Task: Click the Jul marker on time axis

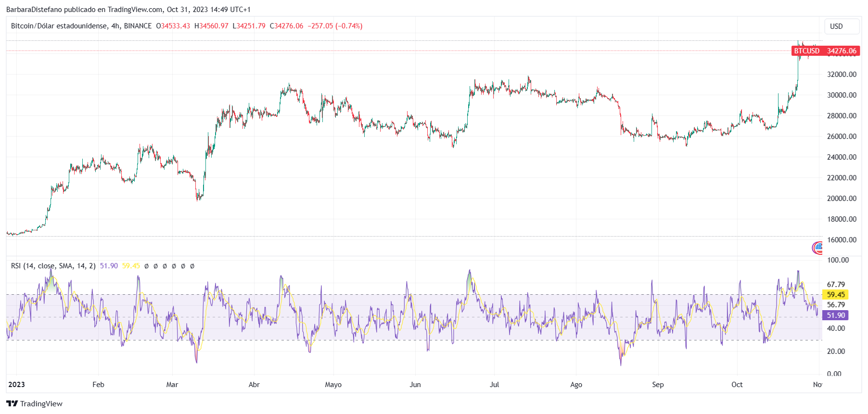Action: tap(494, 385)
